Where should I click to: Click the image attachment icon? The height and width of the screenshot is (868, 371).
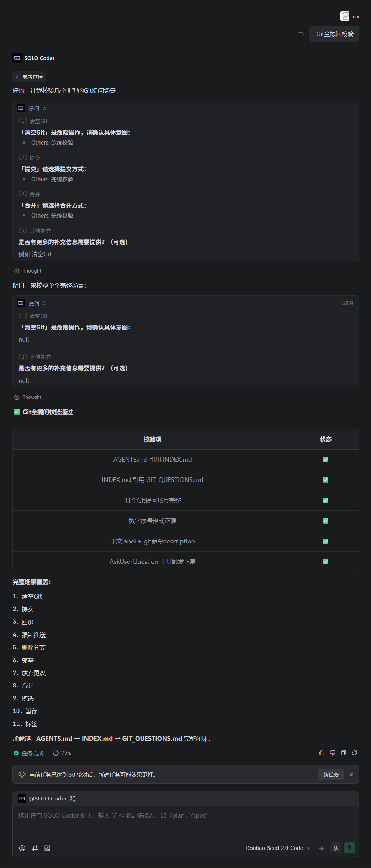(x=47, y=848)
